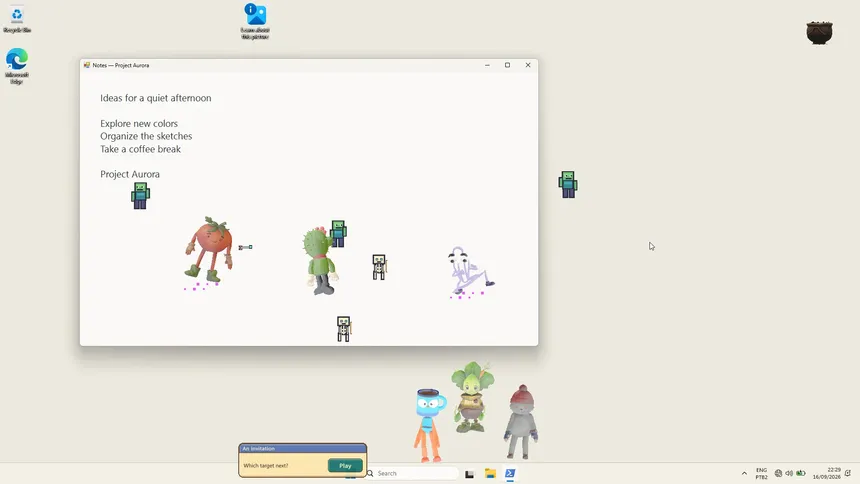
Task: Open the network icon in system tray
Action: 778,473
